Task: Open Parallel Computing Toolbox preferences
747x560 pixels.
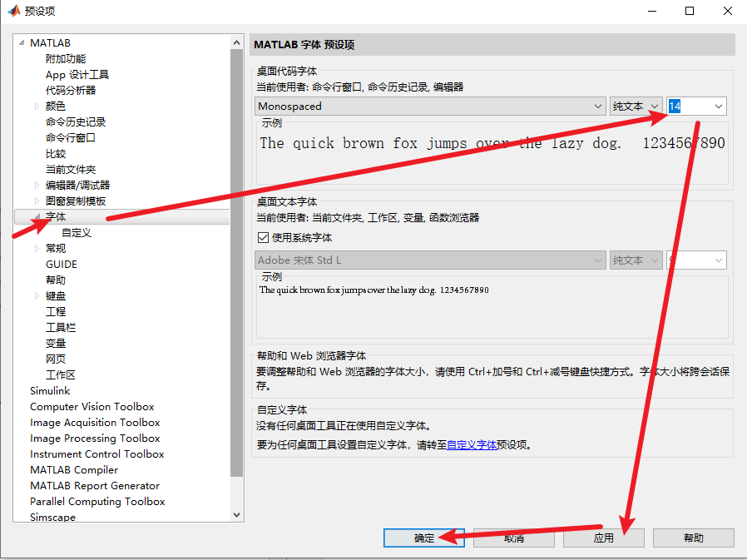Action: click(97, 502)
